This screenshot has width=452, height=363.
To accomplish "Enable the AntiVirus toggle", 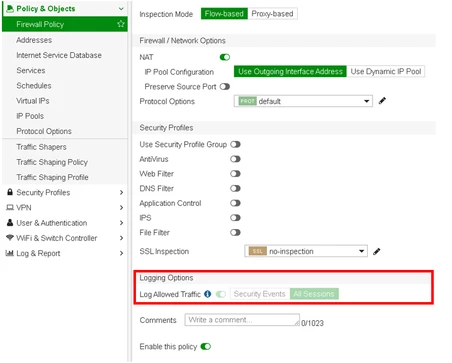I will [235, 159].
